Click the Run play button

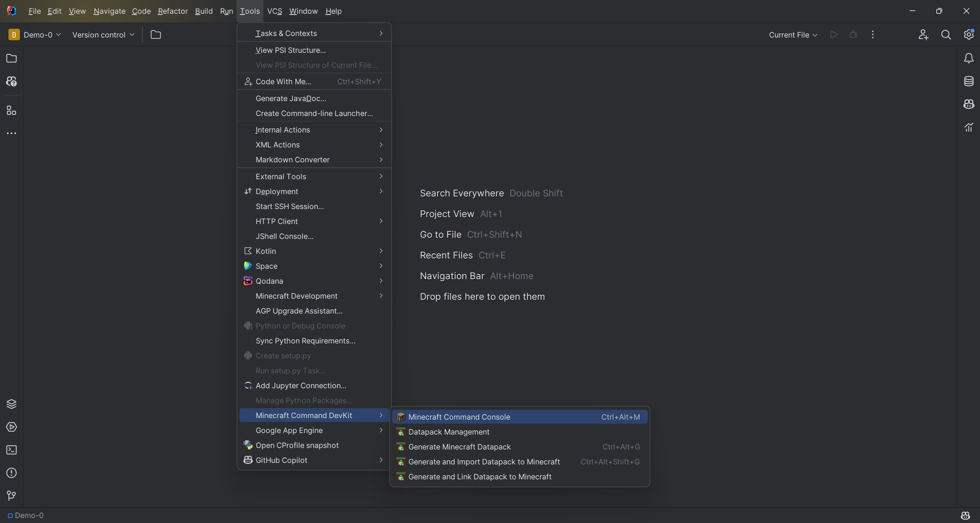point(834,35)
